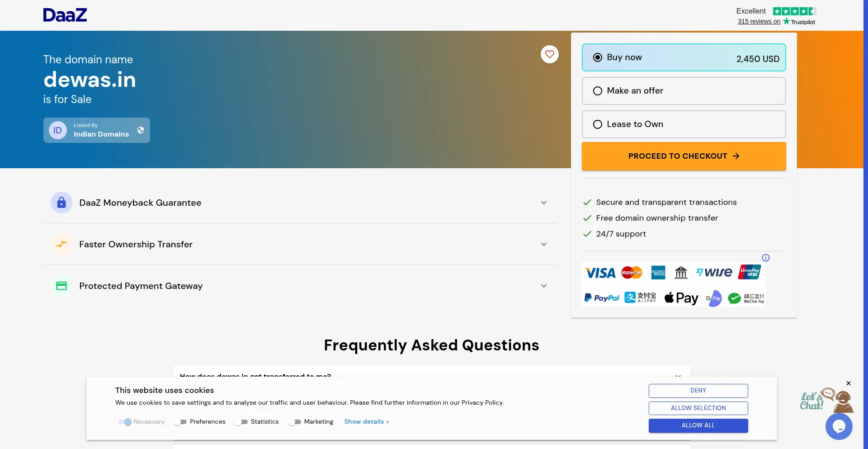Open the live chat bubble
Image resolution: width=868 pixels, height=449 pixels.
click(839, 426)
